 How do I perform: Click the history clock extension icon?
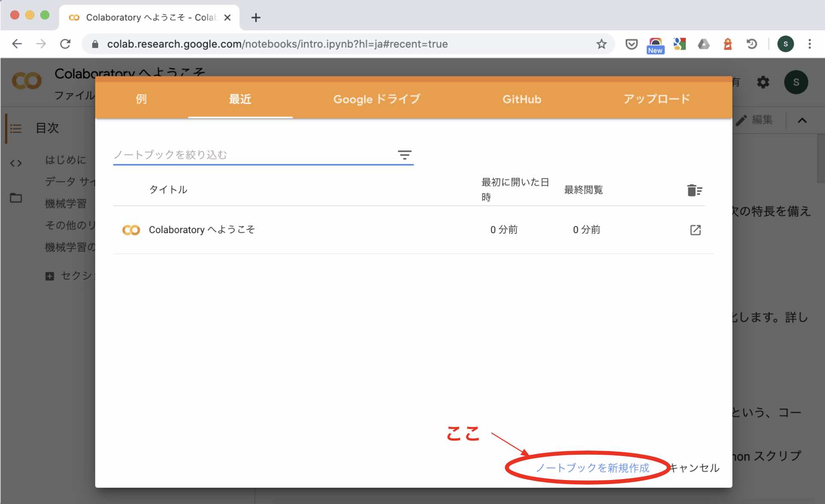pos(752,44)
